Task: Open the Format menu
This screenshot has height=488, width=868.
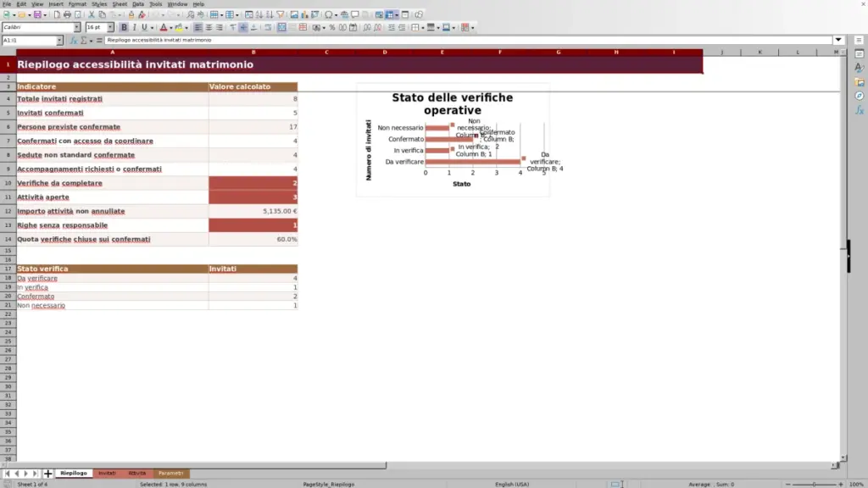Action: click(x=77, y=4)
